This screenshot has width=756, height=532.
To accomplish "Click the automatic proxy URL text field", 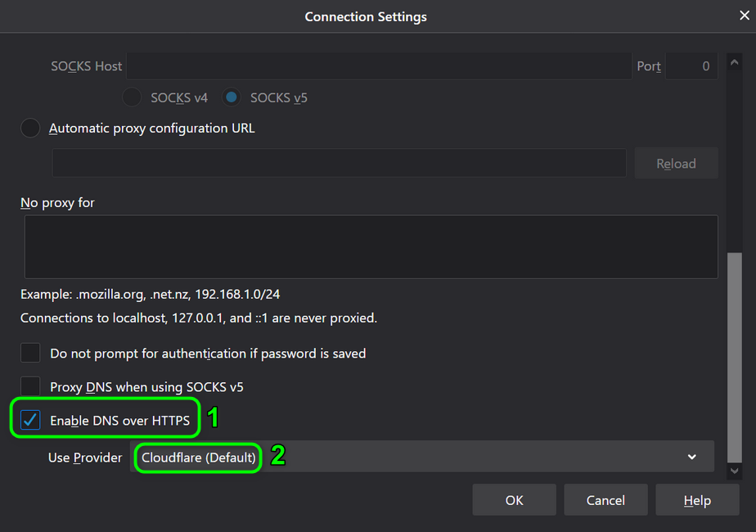I will tap(340, 163).
